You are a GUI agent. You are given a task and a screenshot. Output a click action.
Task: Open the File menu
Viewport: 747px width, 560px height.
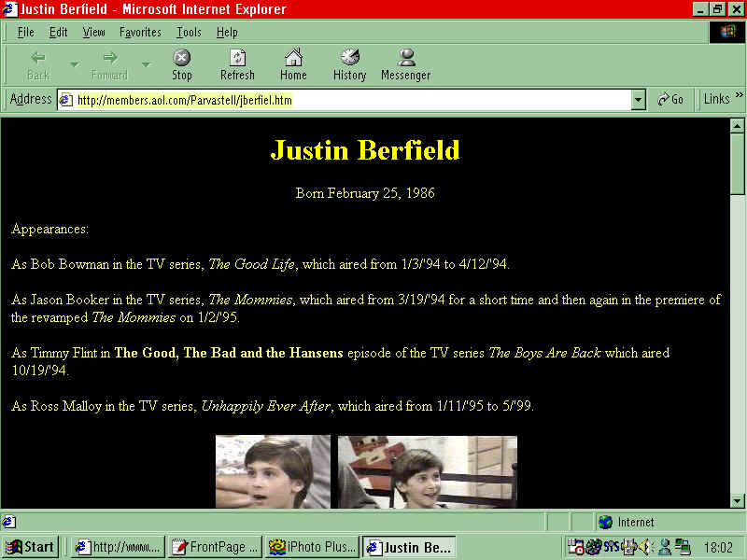pos(26,33)
